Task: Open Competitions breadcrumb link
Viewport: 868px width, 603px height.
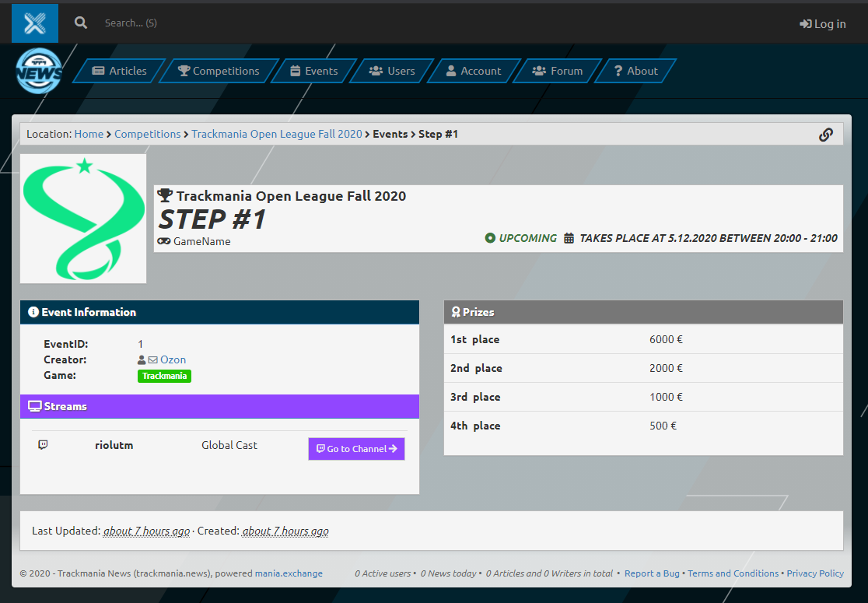Action: coord(147,134)
